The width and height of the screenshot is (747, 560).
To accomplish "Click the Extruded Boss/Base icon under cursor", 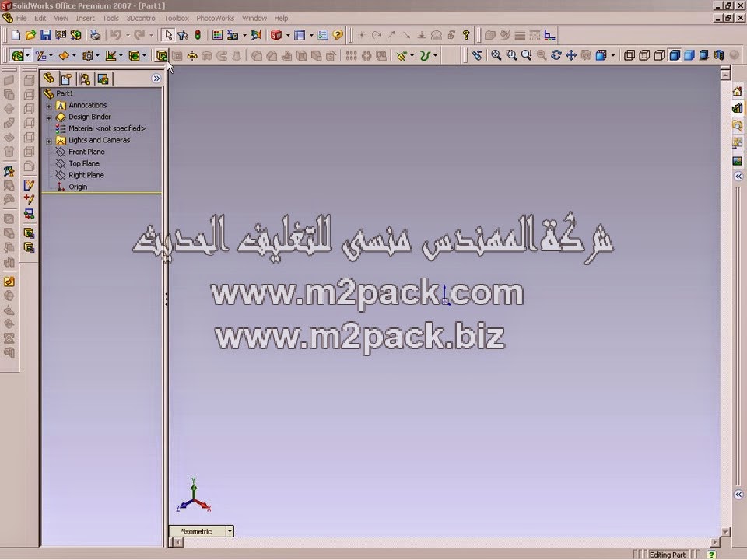I will pos(162,56).
